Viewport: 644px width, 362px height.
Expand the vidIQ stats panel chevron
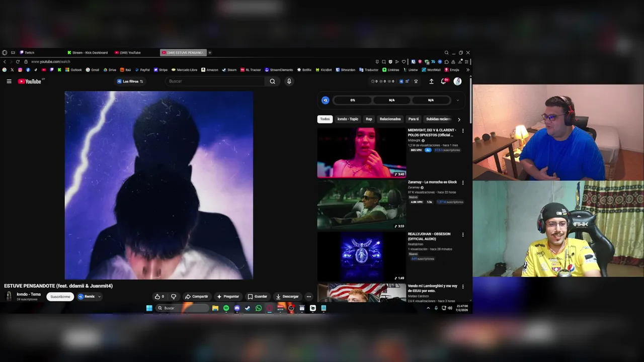coord(457,100)
